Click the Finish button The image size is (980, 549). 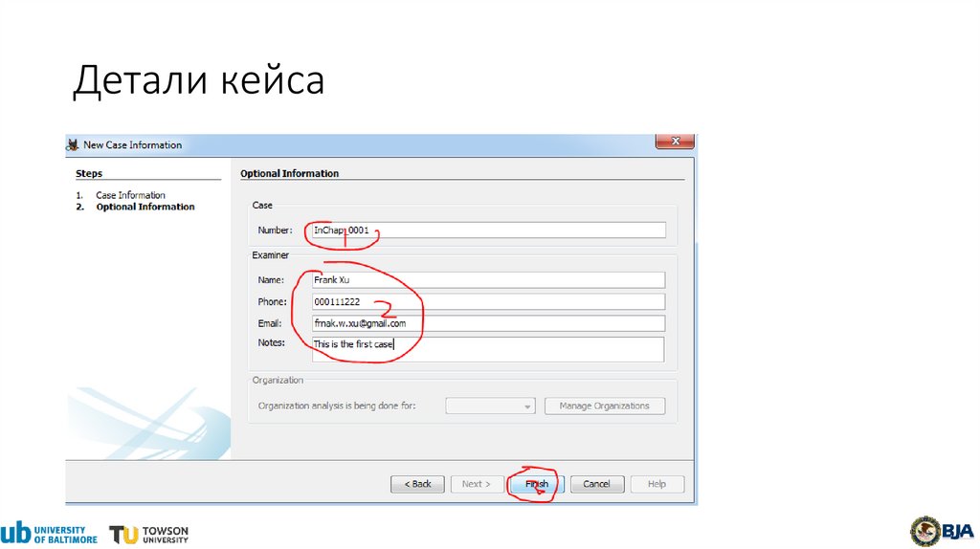(x=537, y=484)
